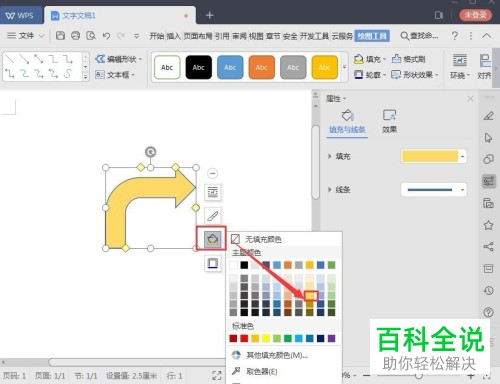
Task: Click the Print Preview icon
Action: tap(91, 35)
